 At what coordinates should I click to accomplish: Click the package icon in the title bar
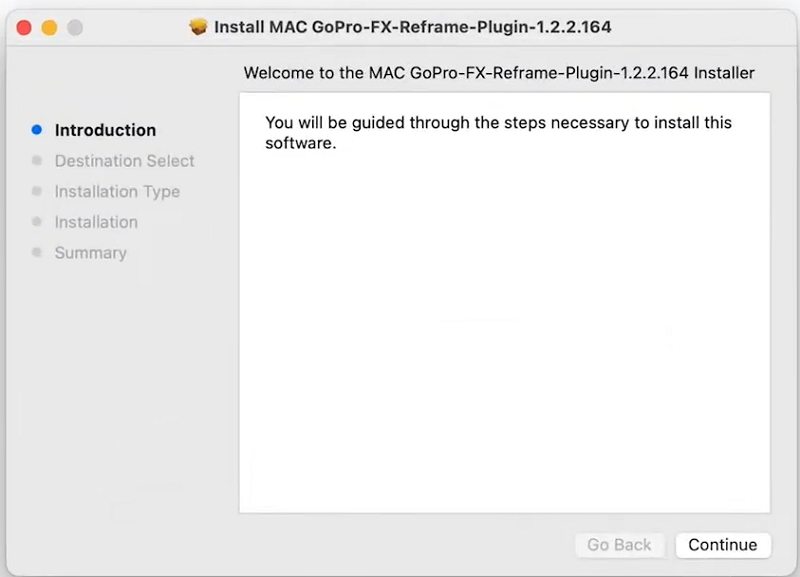199,27
